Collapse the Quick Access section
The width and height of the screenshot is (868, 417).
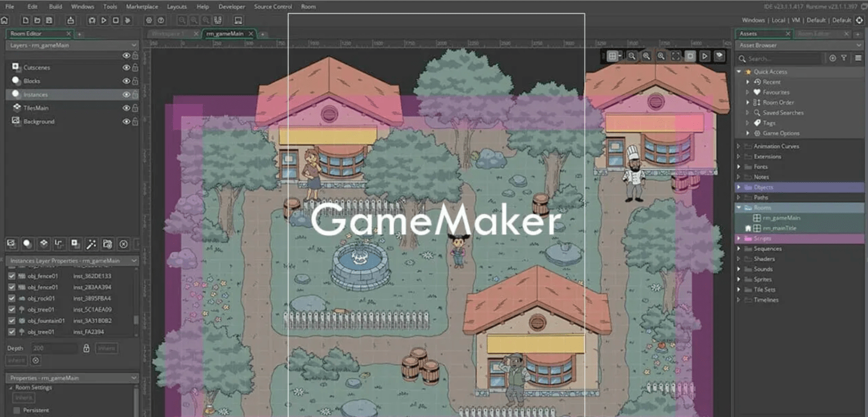tap(738, 72)
